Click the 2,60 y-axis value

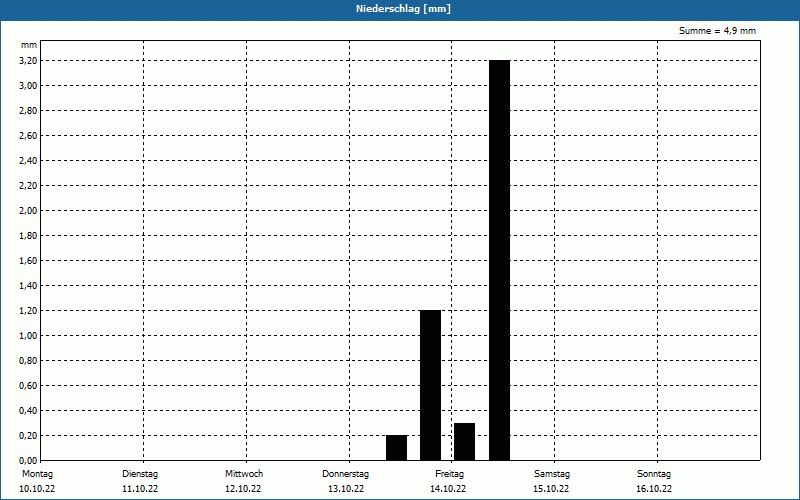[x=28, y=136]
